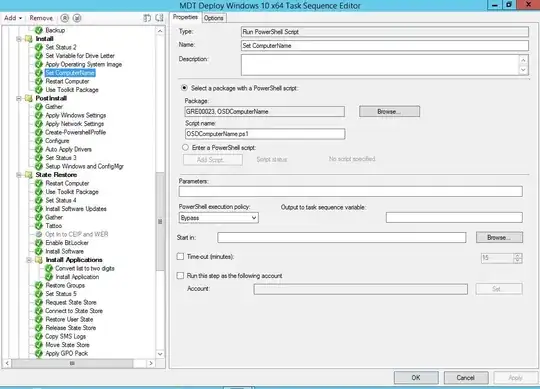Check 'Run this step as the following account'

pos(180,275)
